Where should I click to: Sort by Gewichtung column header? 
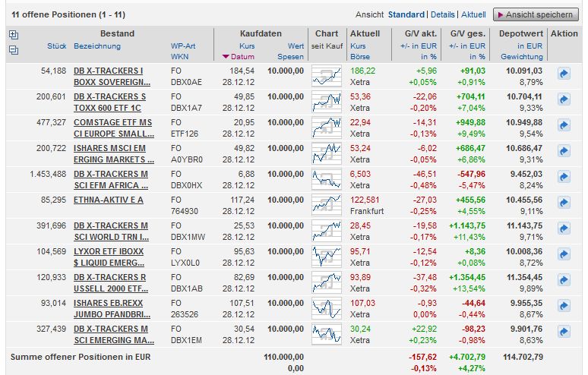[522, 57]
